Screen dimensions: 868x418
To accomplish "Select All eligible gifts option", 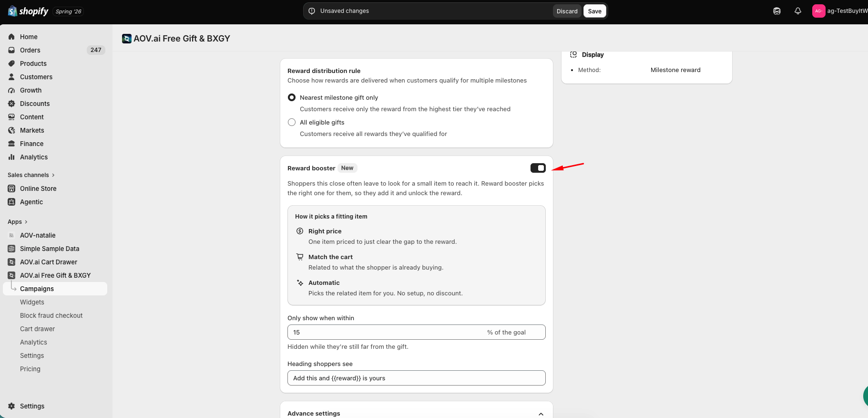I will (292, 122).
